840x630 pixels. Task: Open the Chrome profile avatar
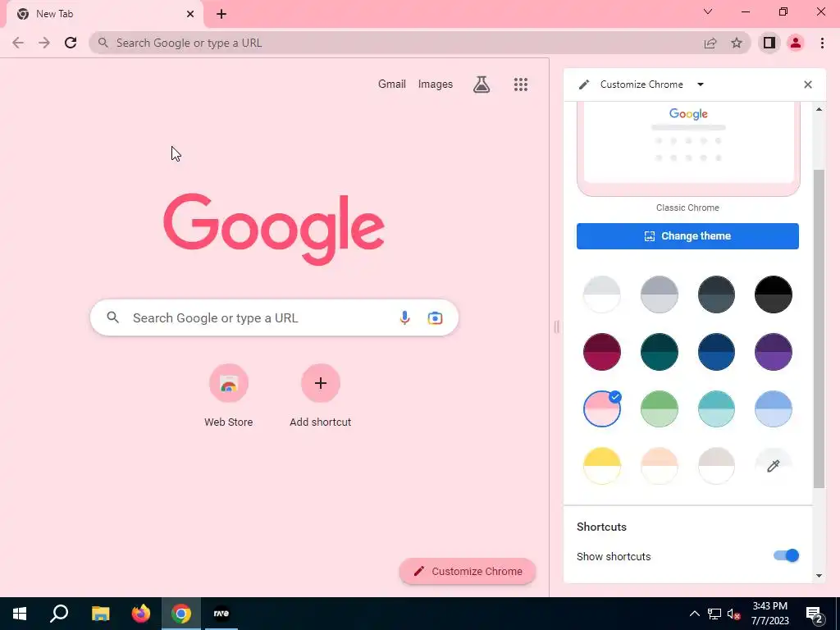[796, 43]
